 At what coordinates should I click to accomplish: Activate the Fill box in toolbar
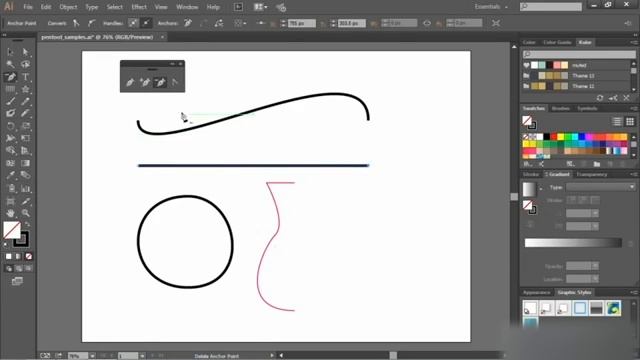(12, 230)
